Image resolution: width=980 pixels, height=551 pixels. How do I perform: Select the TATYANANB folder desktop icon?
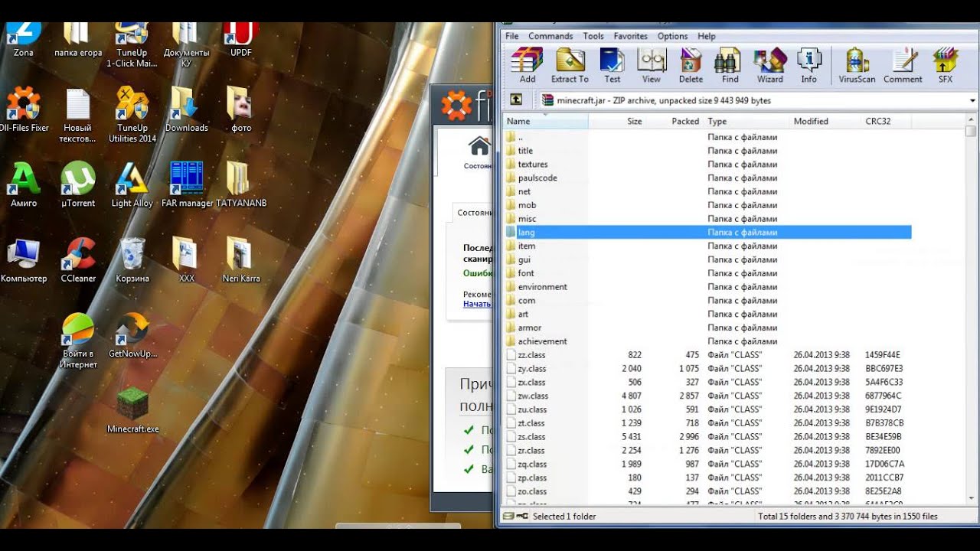241,184
